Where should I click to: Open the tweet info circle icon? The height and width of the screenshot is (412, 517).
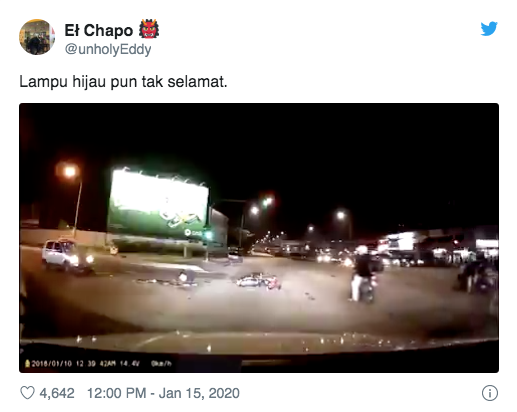490,393
